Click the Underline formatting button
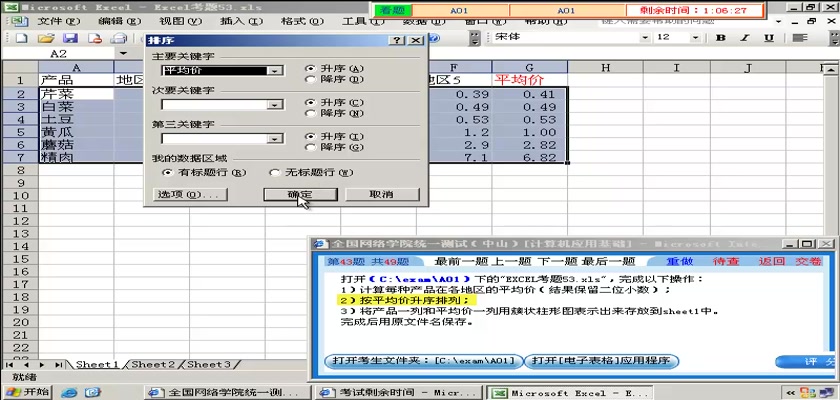The image size is (840, 400). (769, 37)
